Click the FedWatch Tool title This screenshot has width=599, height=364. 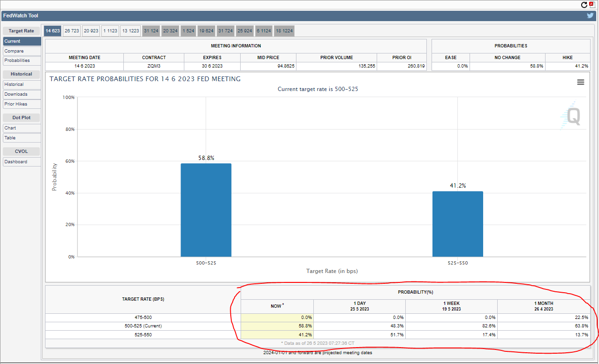point(21,15)
